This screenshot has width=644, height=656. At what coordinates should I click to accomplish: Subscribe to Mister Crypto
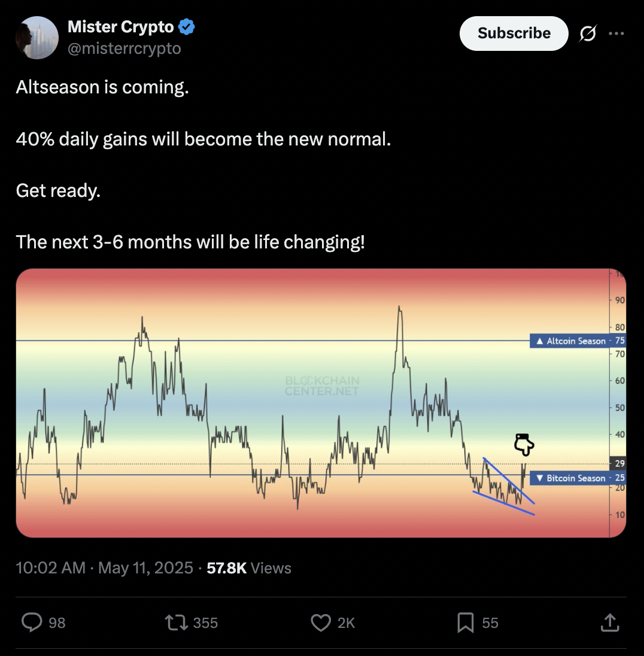tap(514, 34)
